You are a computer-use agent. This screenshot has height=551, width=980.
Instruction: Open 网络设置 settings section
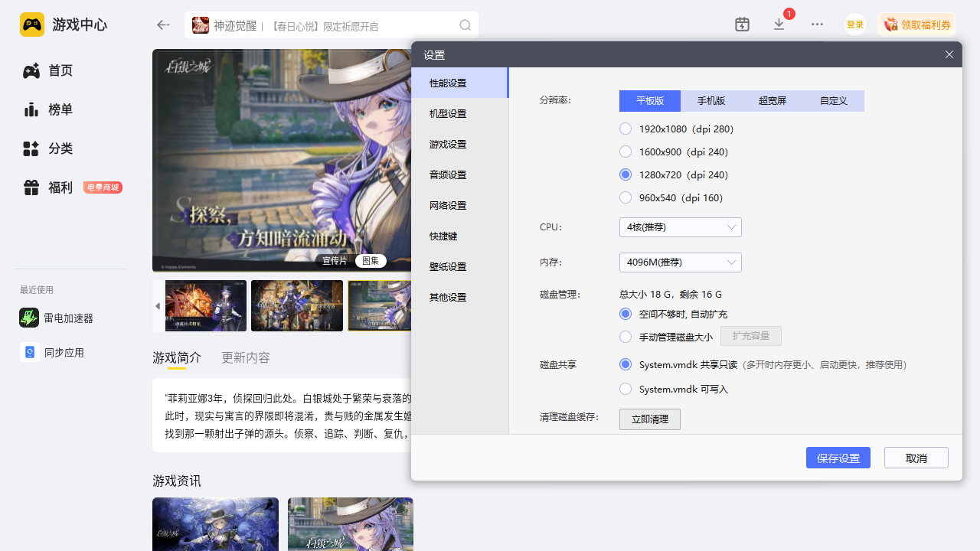point(448,206)
